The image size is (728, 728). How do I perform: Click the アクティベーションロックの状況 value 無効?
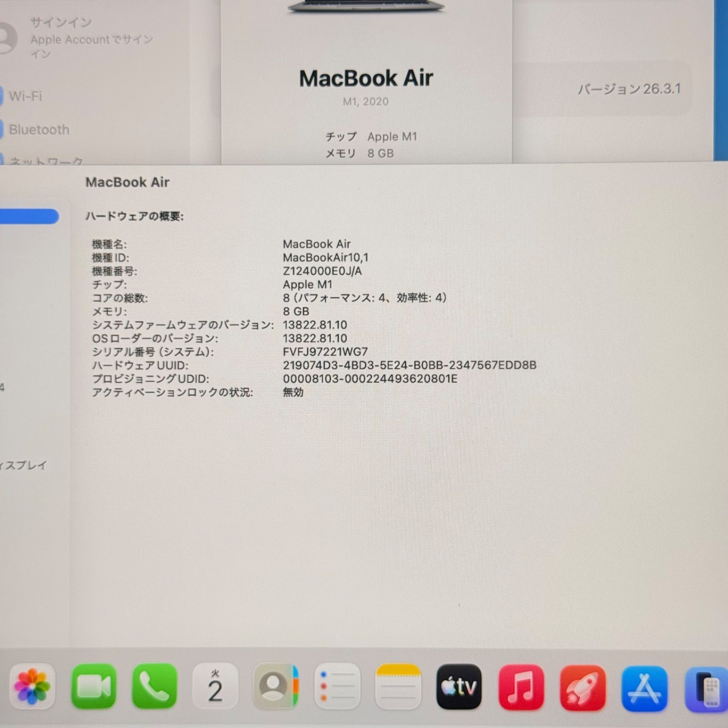click(293, 392)
